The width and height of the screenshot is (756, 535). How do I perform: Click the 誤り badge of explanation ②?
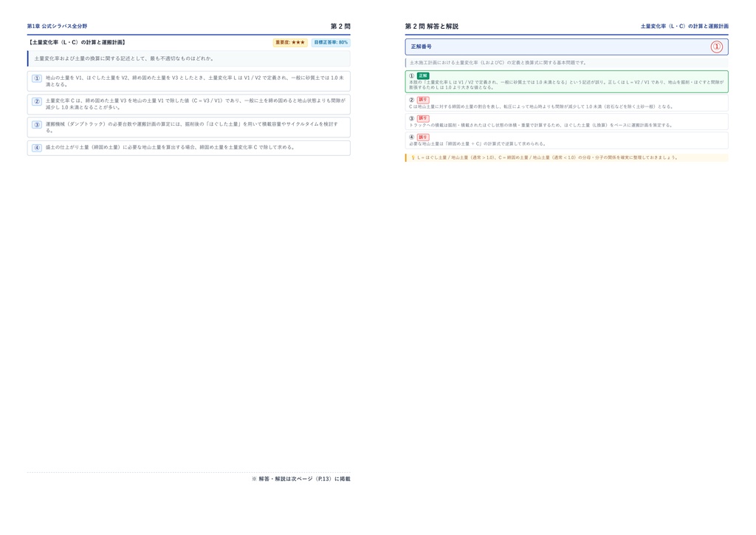coord(423,100)
